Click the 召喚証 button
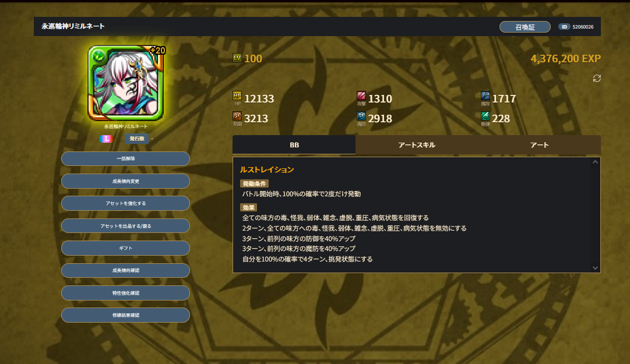 click(x=525, y=27)
